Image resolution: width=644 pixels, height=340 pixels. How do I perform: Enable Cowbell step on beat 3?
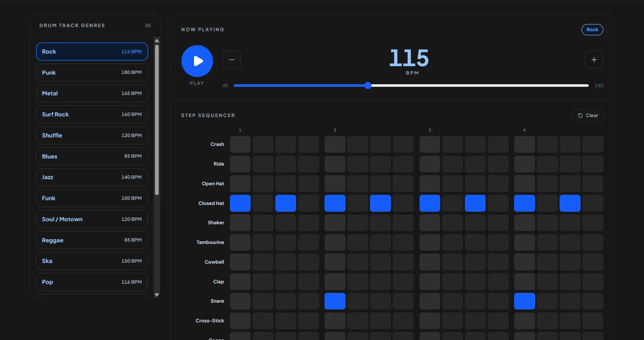click(x=430, y=262)
